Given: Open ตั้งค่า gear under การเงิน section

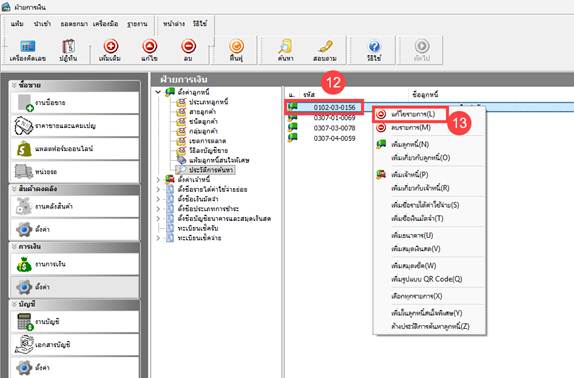Looking at the screenshot, I should (x=75, y=287).
